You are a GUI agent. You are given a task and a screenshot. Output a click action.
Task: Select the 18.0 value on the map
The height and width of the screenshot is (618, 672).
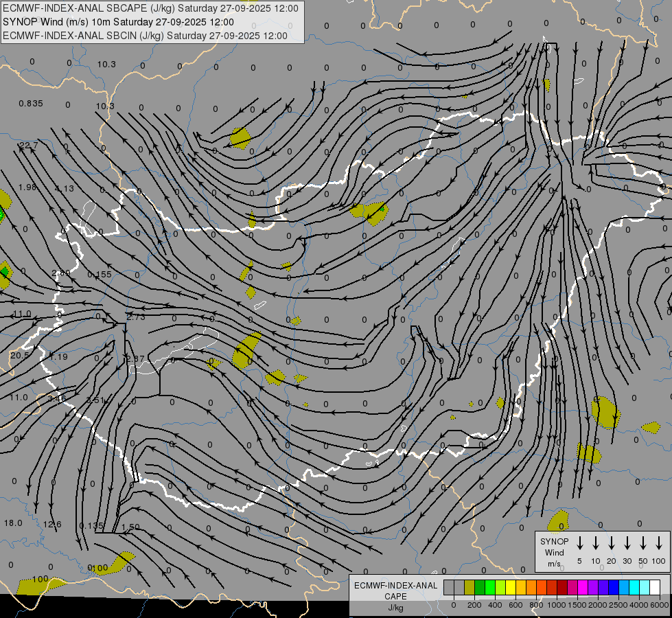(x=13, y=523)
